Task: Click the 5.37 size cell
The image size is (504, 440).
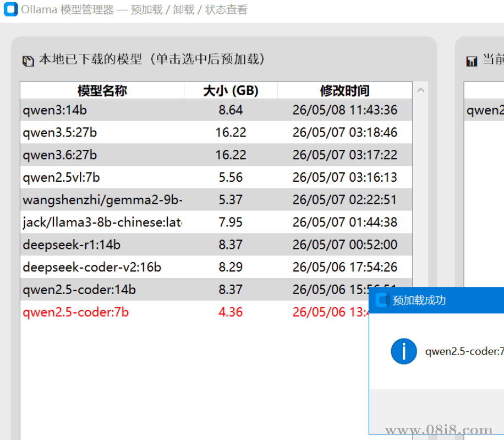Action: tap(231, 200)
